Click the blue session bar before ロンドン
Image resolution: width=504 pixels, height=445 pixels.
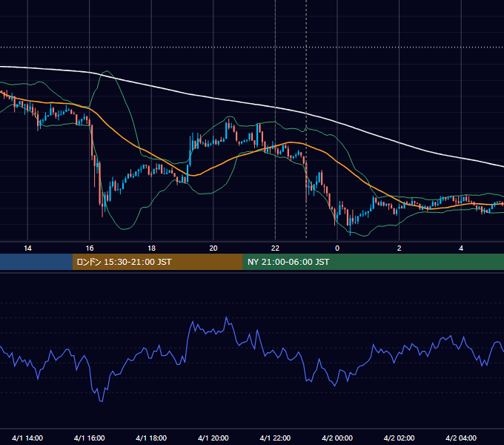(36, 262)
